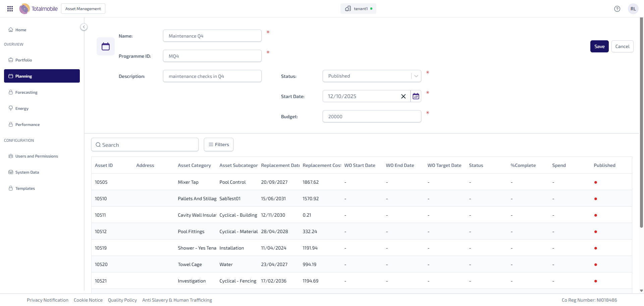Image resolution: width=644 pixels, height=306 pixels.
Task: Click the Budget input field
Action: pyautogui.click(x=372, y=117)
